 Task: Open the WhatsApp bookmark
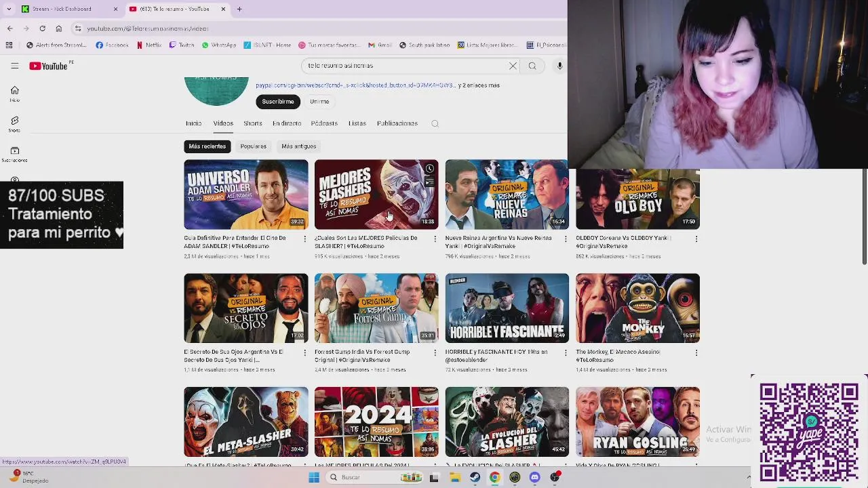(219, 45)
